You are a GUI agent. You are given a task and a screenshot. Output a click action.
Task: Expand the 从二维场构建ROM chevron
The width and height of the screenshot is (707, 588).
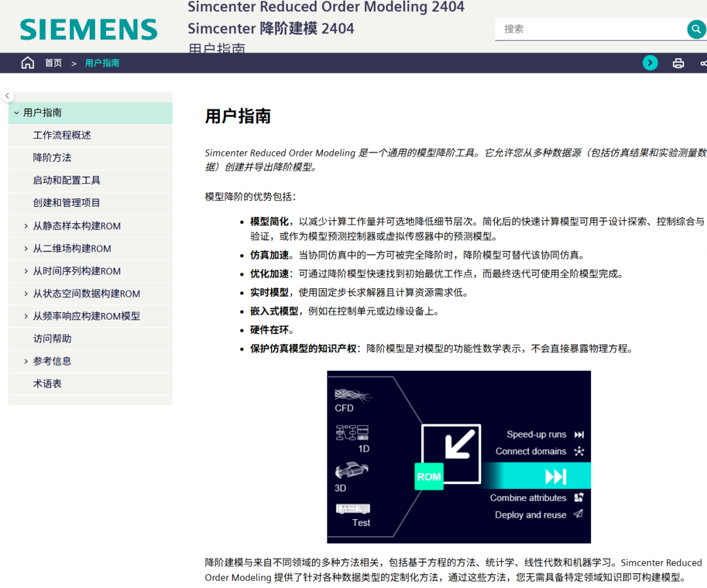(x=26, y=248)
